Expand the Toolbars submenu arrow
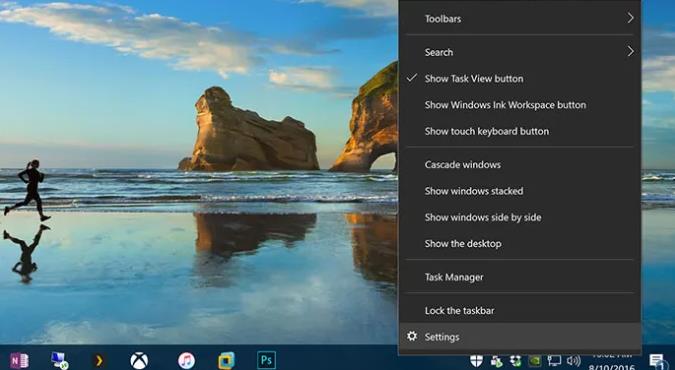 click(x=630, y=18)
